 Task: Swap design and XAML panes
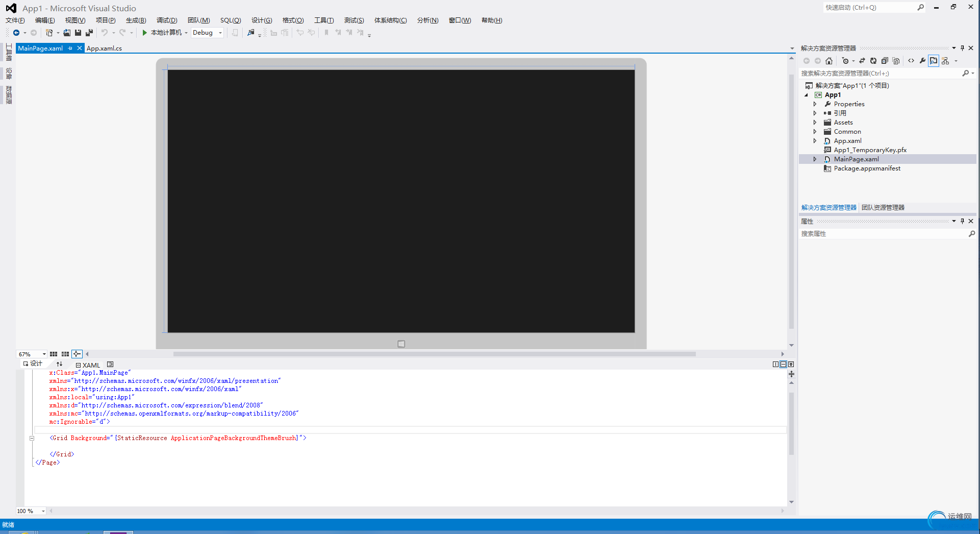pyautogui.click(x=60, y=364)
